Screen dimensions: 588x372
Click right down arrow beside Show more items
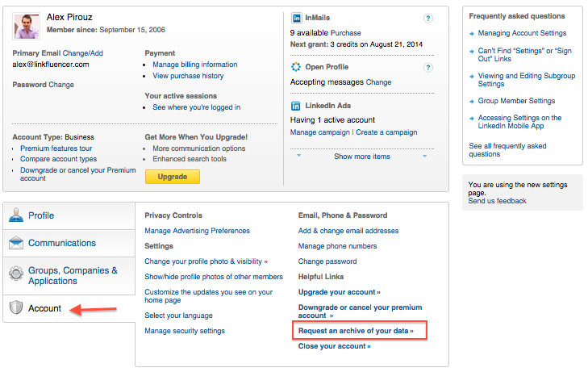point(424,156)
